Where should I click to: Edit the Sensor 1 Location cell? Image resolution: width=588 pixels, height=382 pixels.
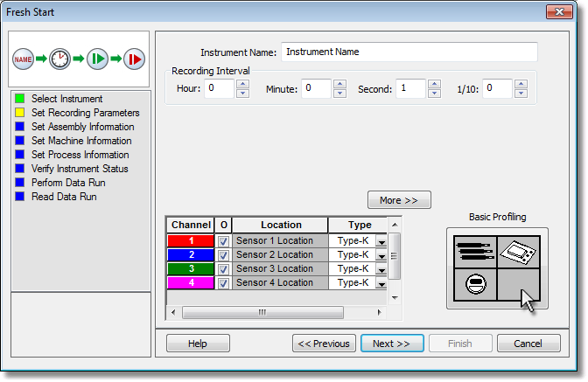coord(280,240)
